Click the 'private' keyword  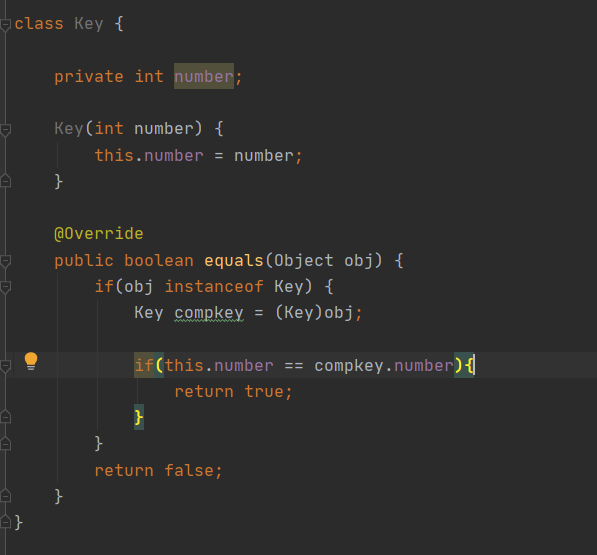pyautogui.click(x=89, y=77)
